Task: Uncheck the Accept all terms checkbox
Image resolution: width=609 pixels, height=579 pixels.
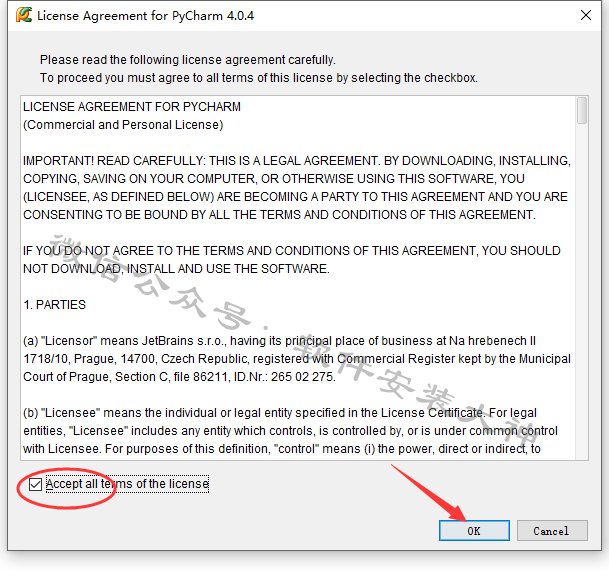Action: [x=35, y=484]
